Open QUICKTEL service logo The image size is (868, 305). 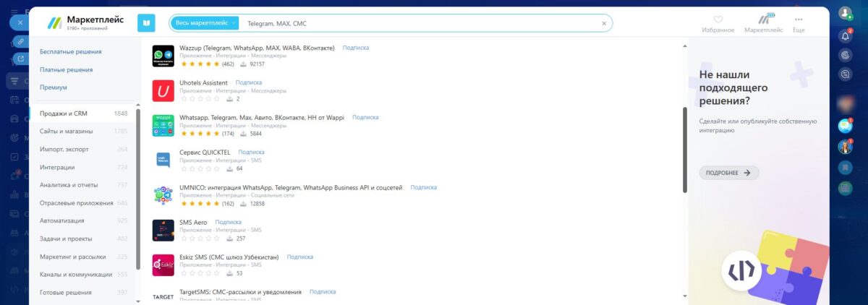163,160
